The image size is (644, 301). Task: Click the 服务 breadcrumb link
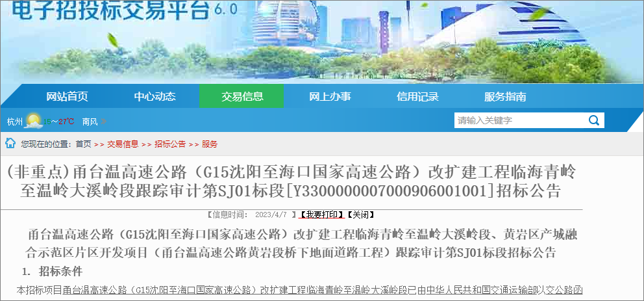210,144
